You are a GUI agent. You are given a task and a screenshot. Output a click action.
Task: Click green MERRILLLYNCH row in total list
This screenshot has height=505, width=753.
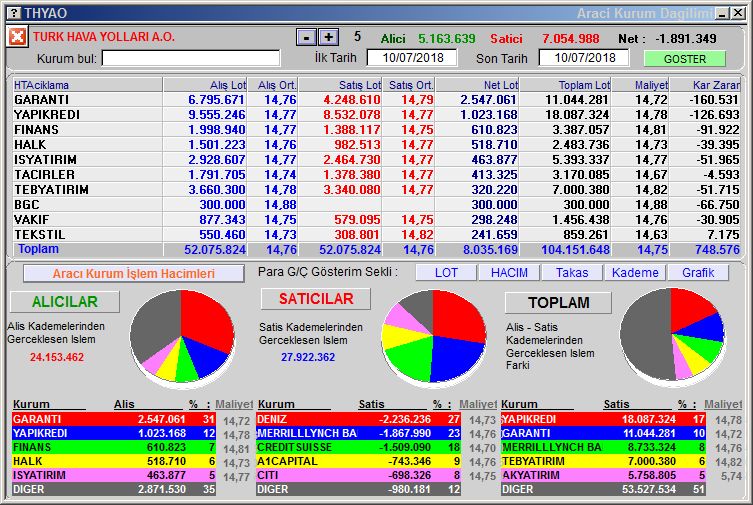click(x=603, y=447)
